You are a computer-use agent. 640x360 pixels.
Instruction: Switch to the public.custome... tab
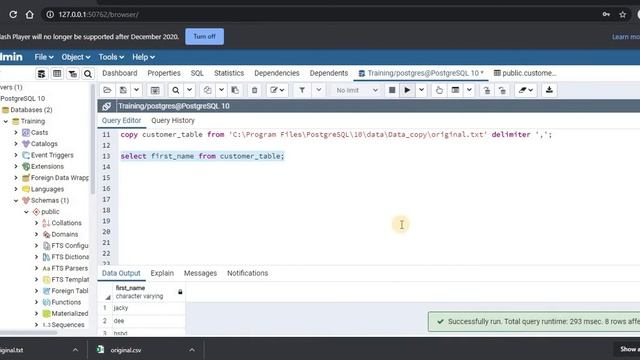tap(525, 73)
